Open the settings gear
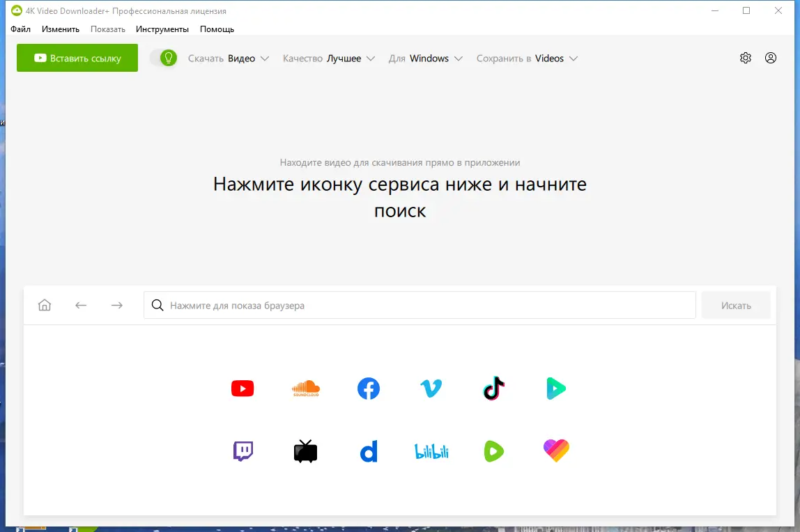800x532 pixels. (x=745, y=58)
